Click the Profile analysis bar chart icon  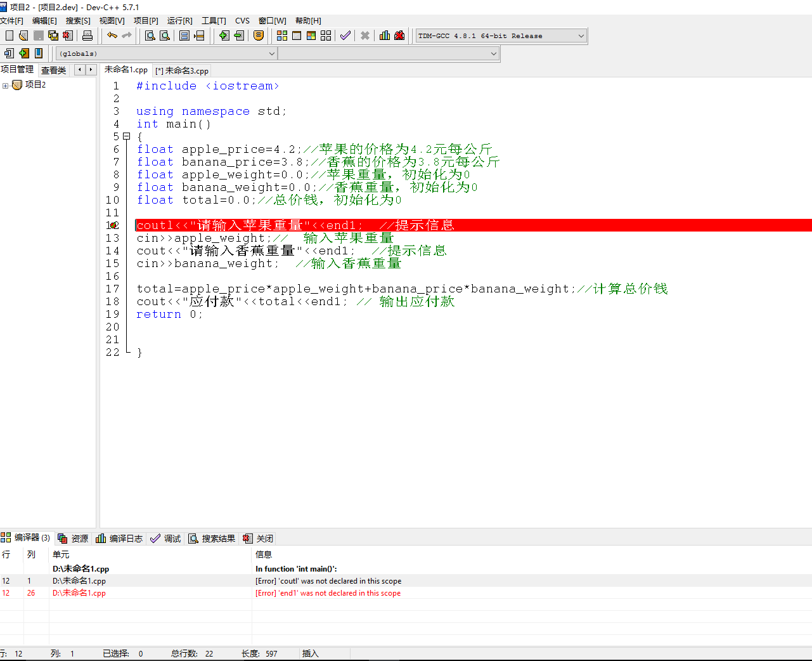click(385, 36)
